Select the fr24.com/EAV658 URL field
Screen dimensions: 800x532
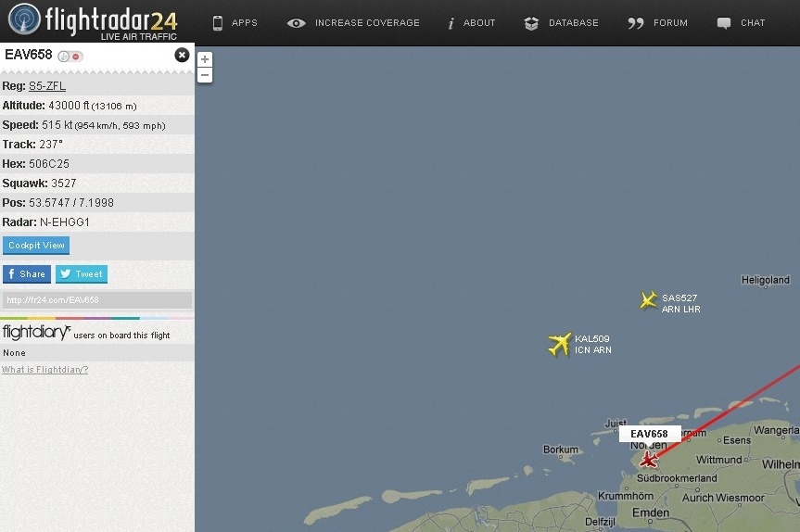(97, 300)
